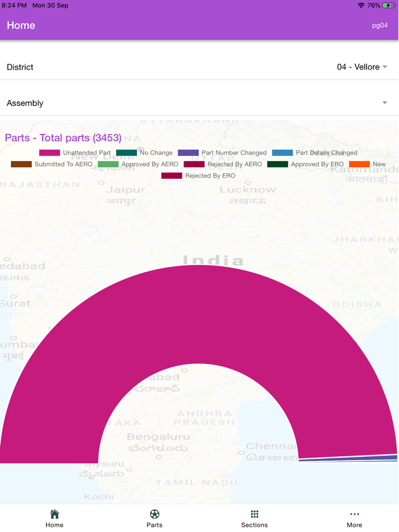This screenshot has width=399, height=532.
Task: Click the pg04 user label
Action: tap(380, 26)
